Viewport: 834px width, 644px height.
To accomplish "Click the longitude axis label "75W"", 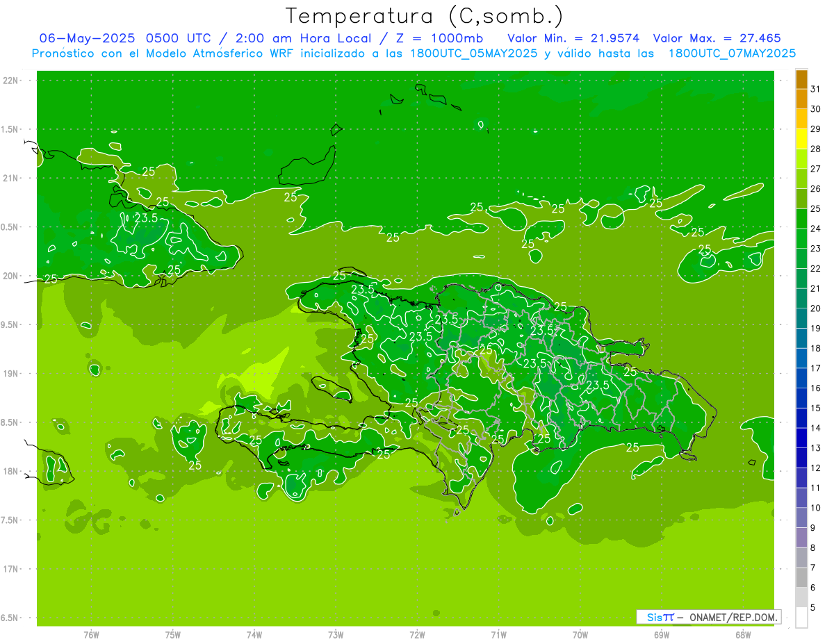I will point(172,635).
